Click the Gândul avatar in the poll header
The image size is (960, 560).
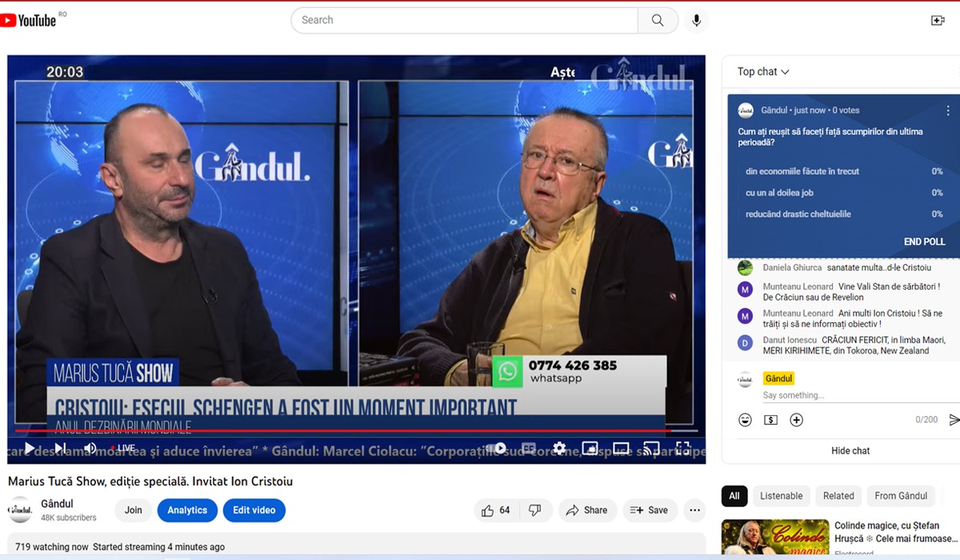pos(746,110)
